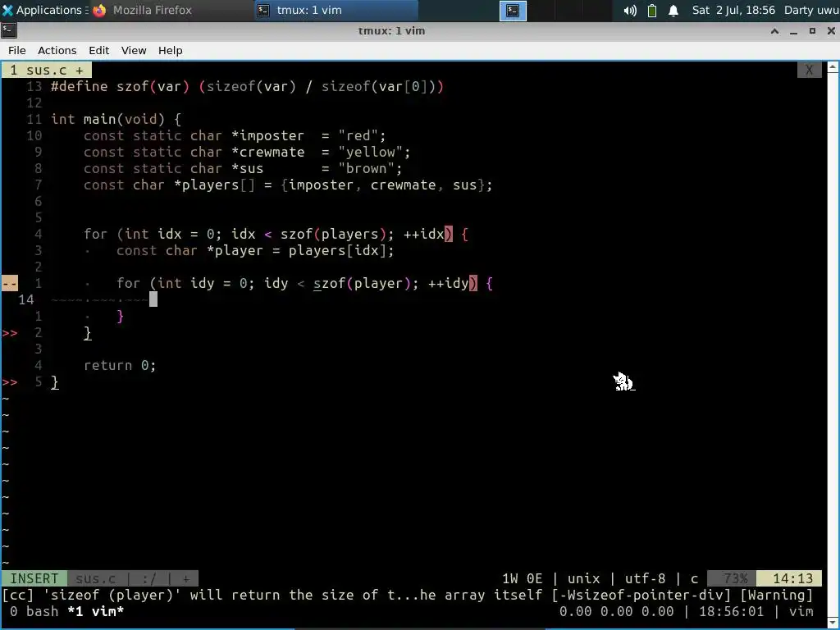Click the scrollbar down arrow
Screen dimensions: 840x630
coord(833,623)
